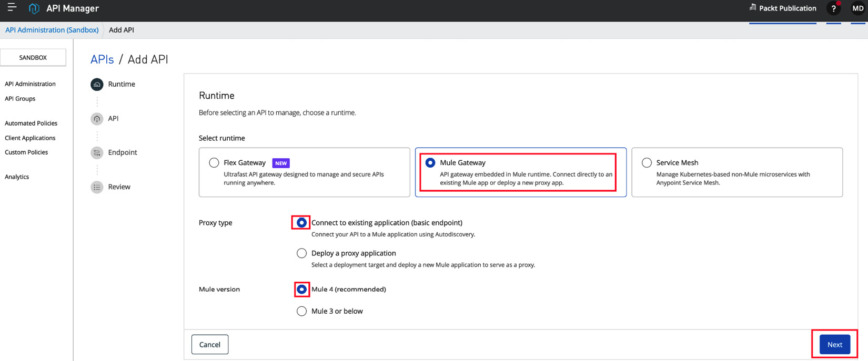This screenshot has height=361, width=868.
Task: Click the Next button
Action: (835, 345)
